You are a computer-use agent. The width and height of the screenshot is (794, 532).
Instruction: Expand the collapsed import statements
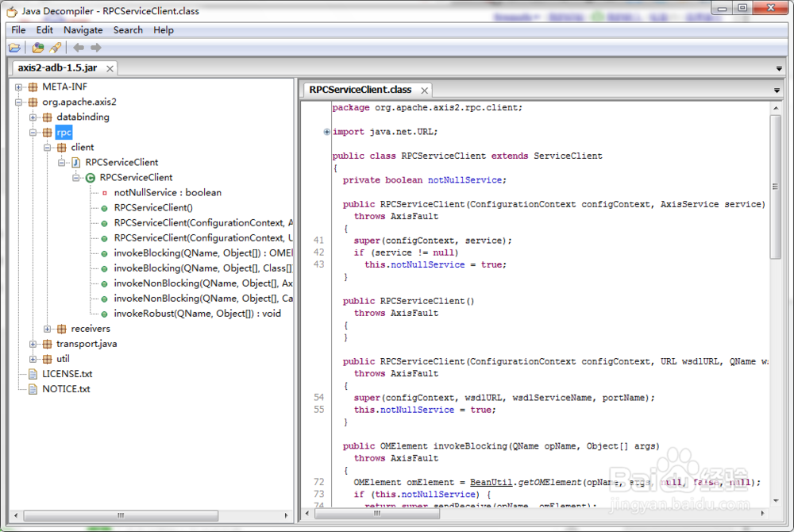326,132
